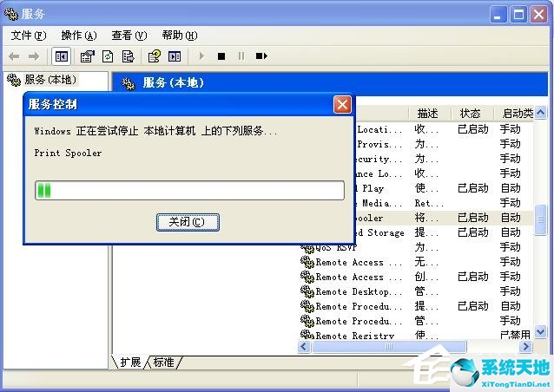Close the 服务控制 dialog with the red X
554x392 pixels.
342,104
